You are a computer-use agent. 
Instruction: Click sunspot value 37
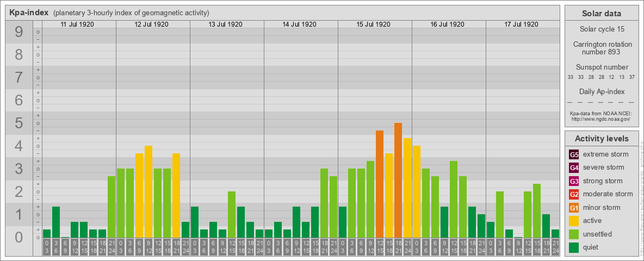tap(631, 77)
